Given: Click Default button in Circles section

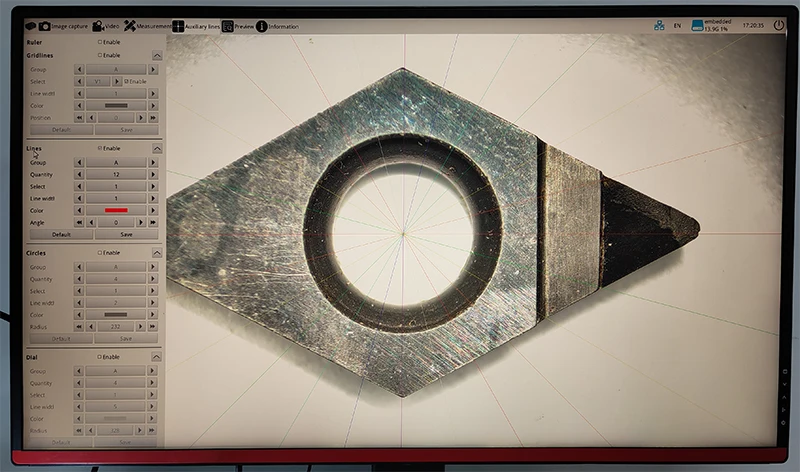Looking at the screenshot, I should pyautogui.click(x=61, y=339).
